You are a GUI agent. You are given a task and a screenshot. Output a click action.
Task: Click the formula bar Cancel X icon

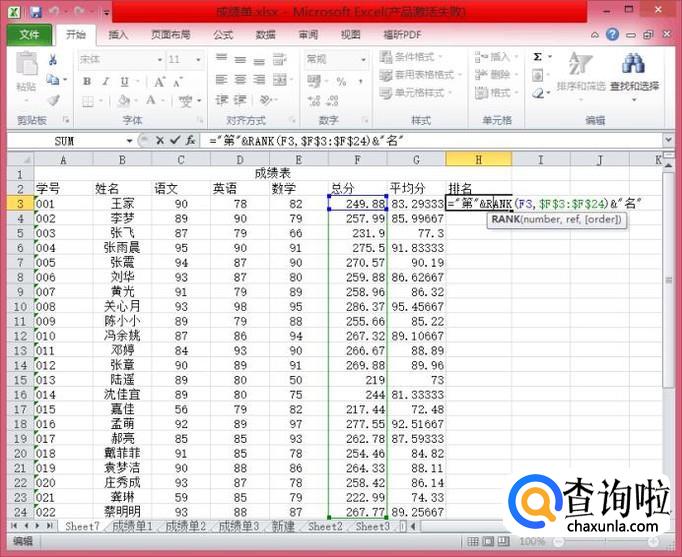pyautogui.click(x=160, y=140)
